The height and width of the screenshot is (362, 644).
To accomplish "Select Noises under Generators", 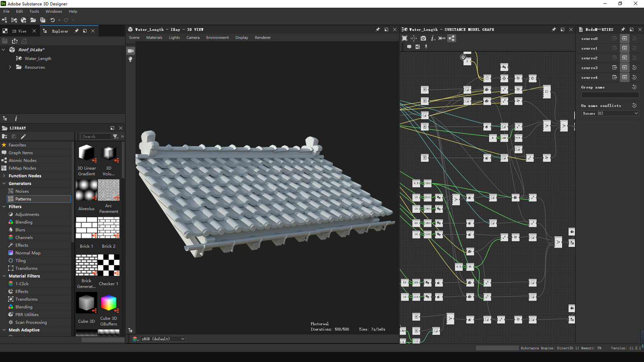I will click(22, 191).
